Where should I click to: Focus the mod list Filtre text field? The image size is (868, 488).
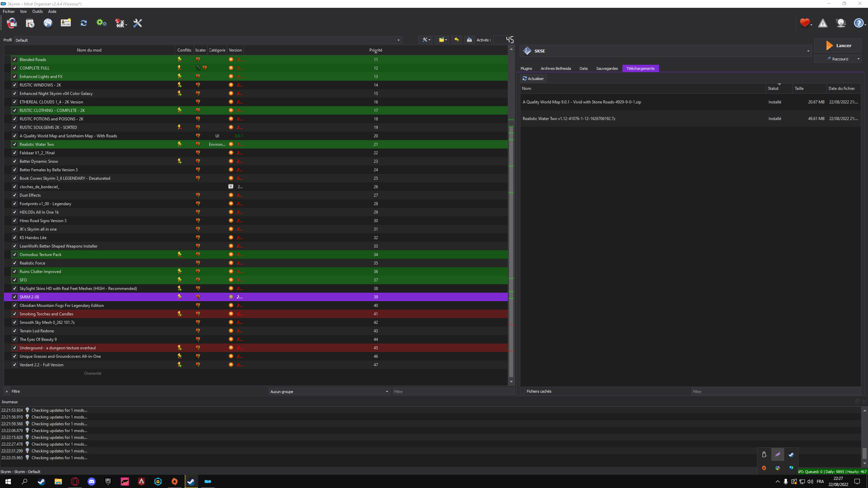point(453,392)
